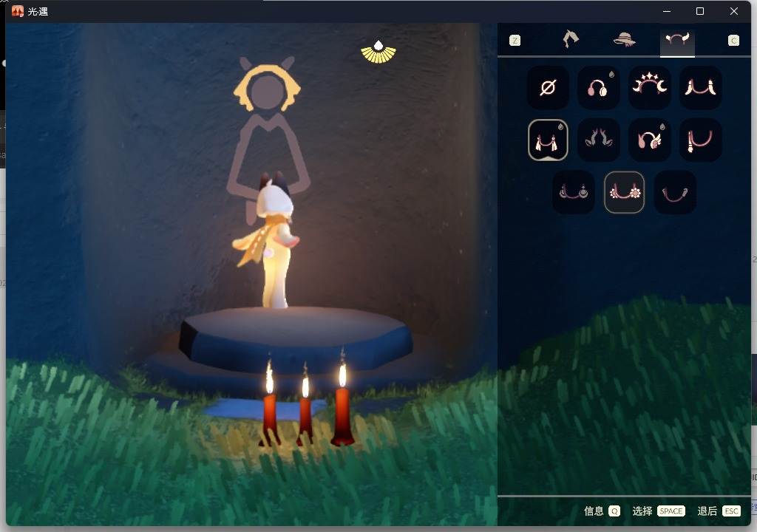Viewport: 757px width, 532px height.
Task: Pick the plain pink curved headband
Action: (675, 192)
